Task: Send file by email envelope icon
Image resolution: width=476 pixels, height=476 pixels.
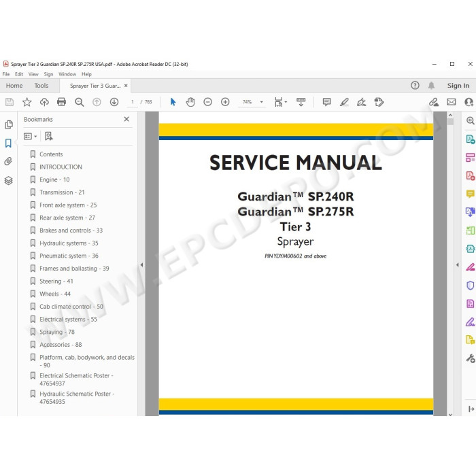Action: pyautogui.click(x=452, y=102)
